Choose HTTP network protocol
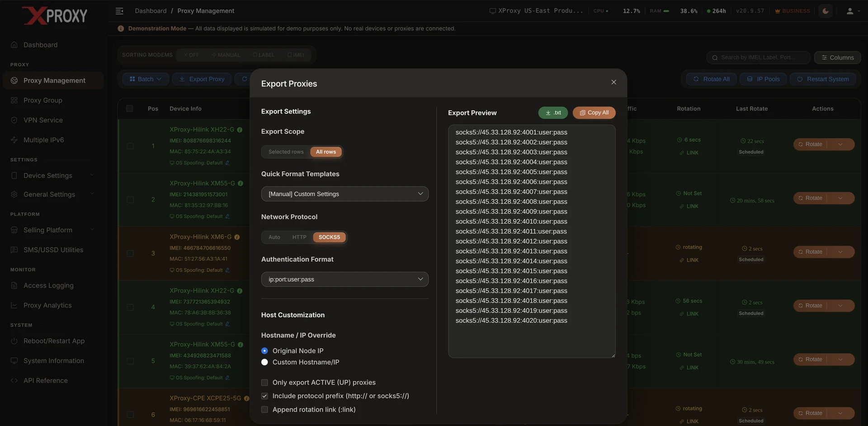 point(299,237)
